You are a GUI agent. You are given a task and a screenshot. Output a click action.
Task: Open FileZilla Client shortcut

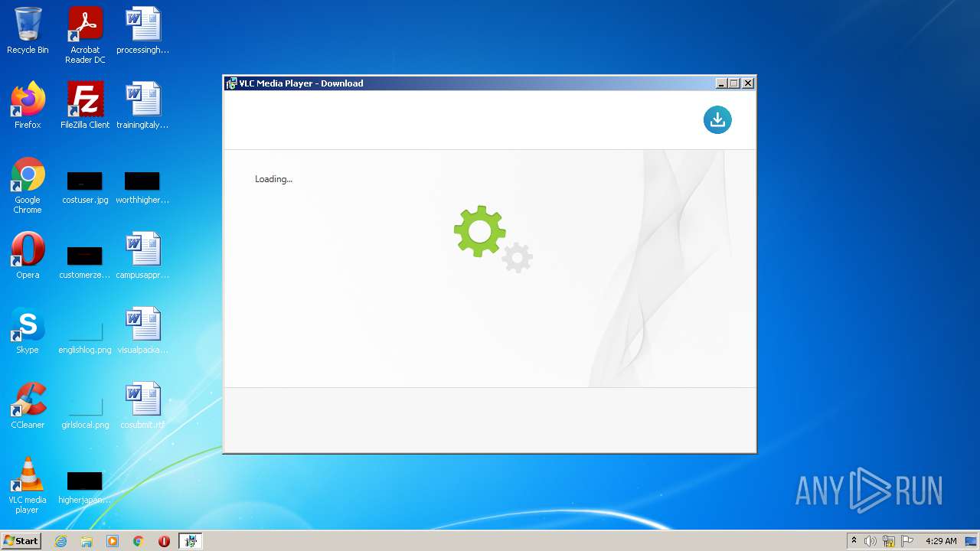click(85, 106)
